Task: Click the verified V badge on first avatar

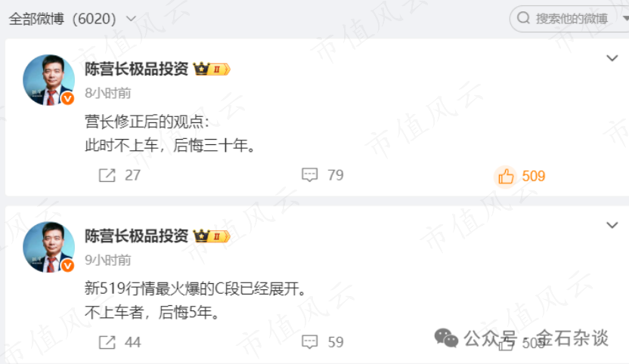Action: click(67, 99)
